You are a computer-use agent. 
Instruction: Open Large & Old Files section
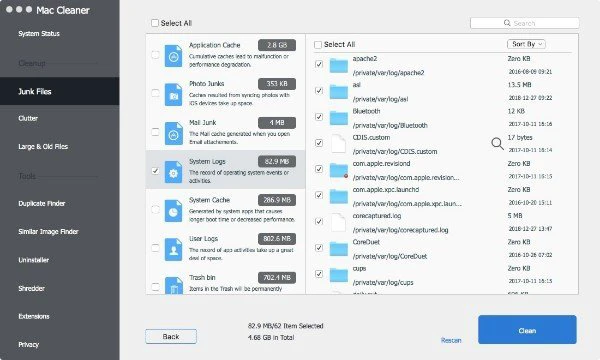tap(43, 147)
